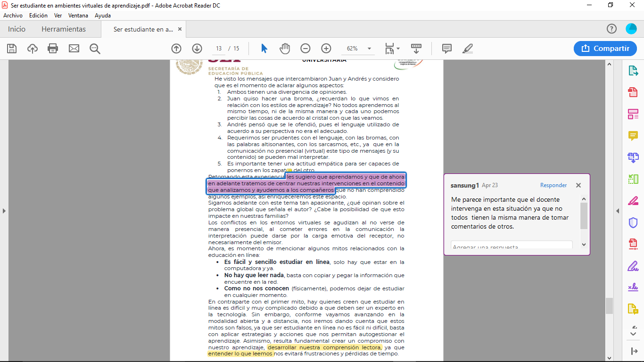
Task: Click the Compartir button
Action: pos(605,49)
